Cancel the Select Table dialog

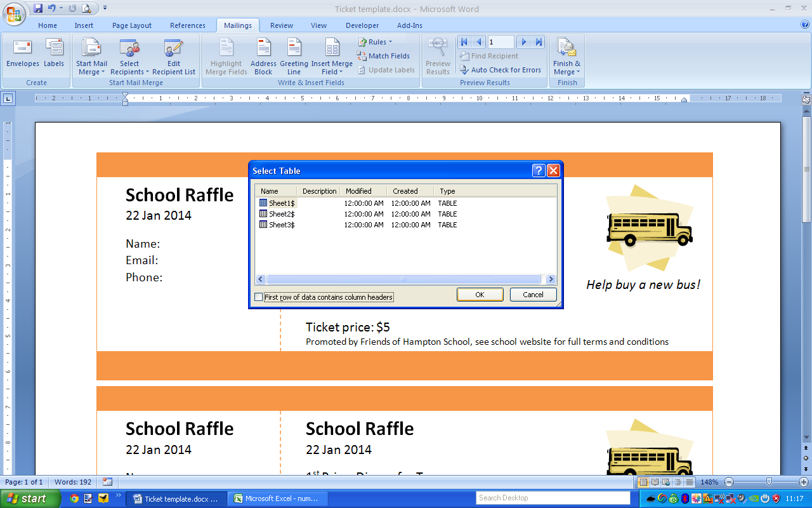coord(533,294)
